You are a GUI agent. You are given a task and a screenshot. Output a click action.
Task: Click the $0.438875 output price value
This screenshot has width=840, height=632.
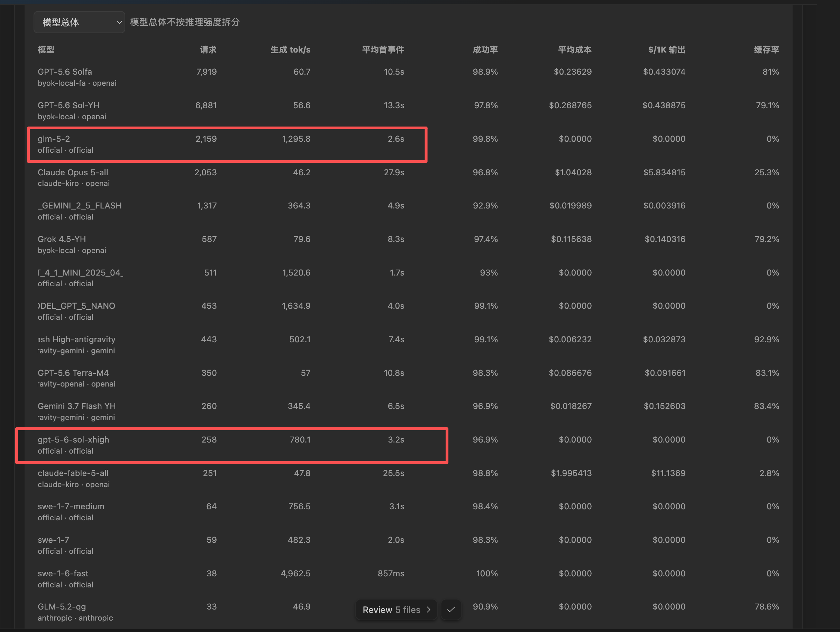664,105
